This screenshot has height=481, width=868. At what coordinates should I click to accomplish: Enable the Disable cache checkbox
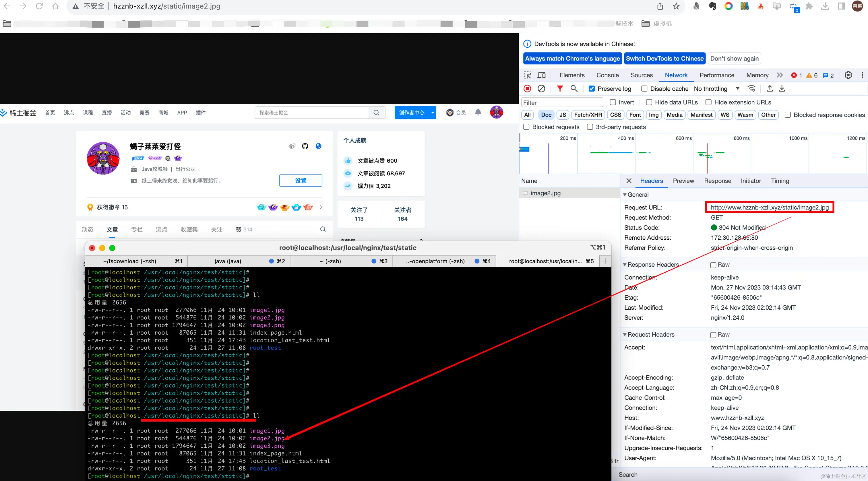click(x=644, y=89)
